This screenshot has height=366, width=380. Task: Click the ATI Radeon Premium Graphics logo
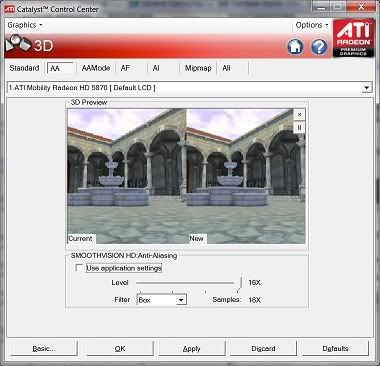coord(354,38)
